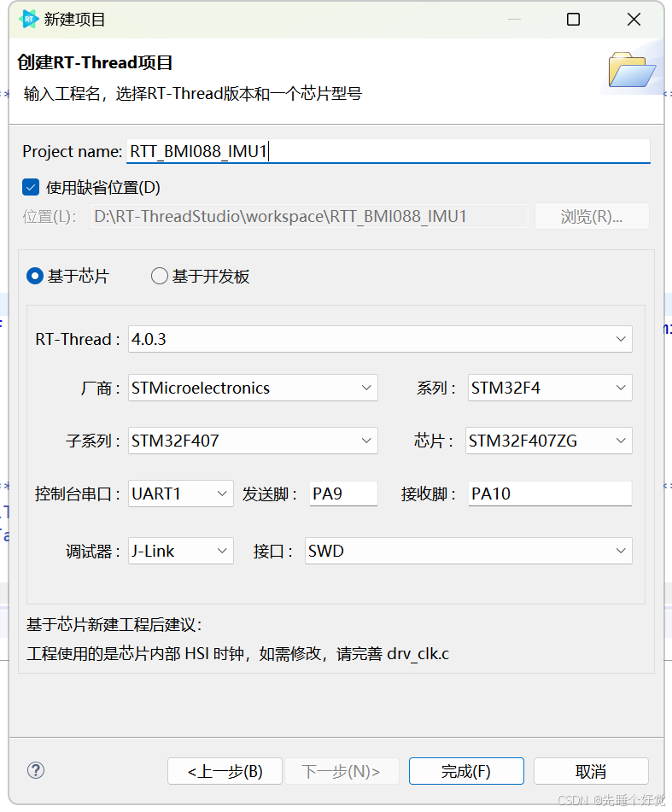Image resolution: width=672 pixels, height=812 pixels.
Task: Click the RT-Thread : label
Action: [78, 339]
